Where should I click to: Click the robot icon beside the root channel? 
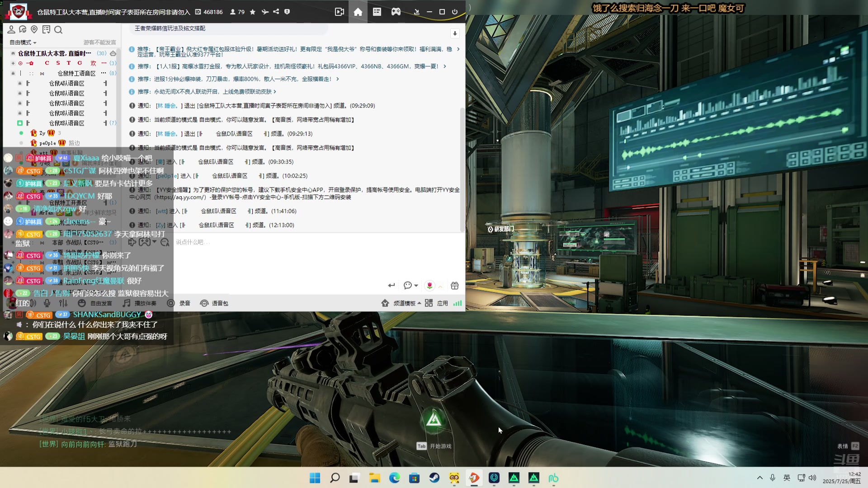[x=113, y=53]
